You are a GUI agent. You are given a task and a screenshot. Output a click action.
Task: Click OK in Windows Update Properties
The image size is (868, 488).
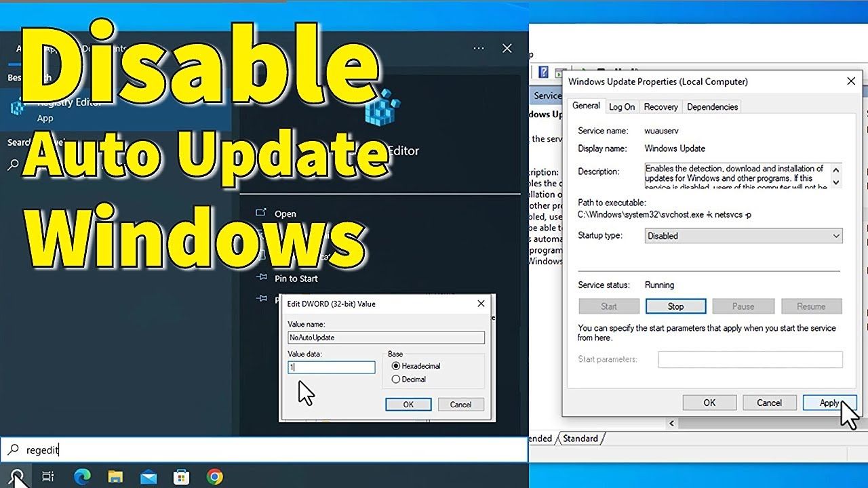tap(709, 403)
